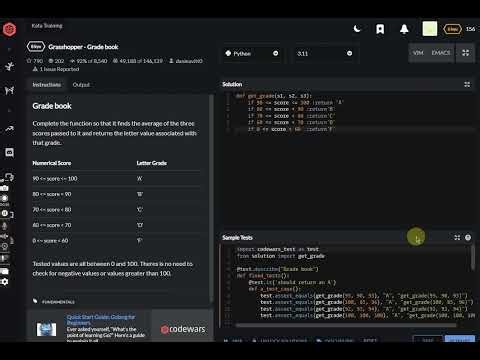480x360 pixels.
Task: Click the Grade book heading
Action: coord(52,106)
